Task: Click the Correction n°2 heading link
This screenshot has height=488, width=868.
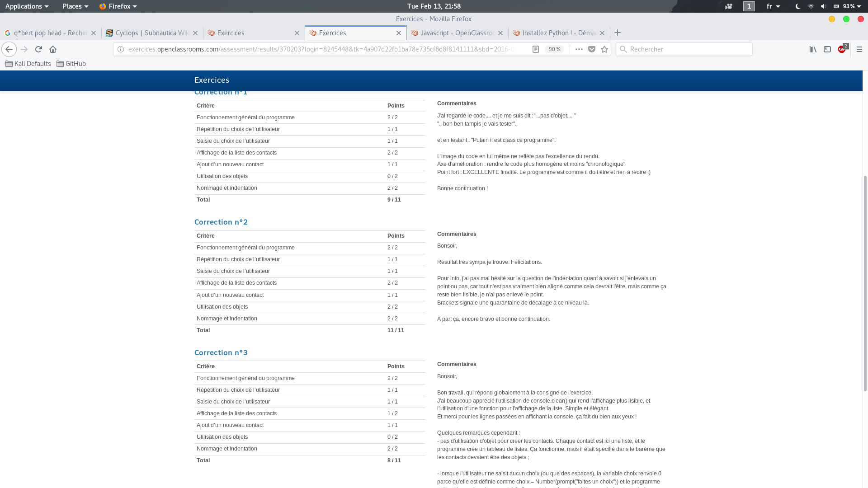Action: (x=221, y=222)
